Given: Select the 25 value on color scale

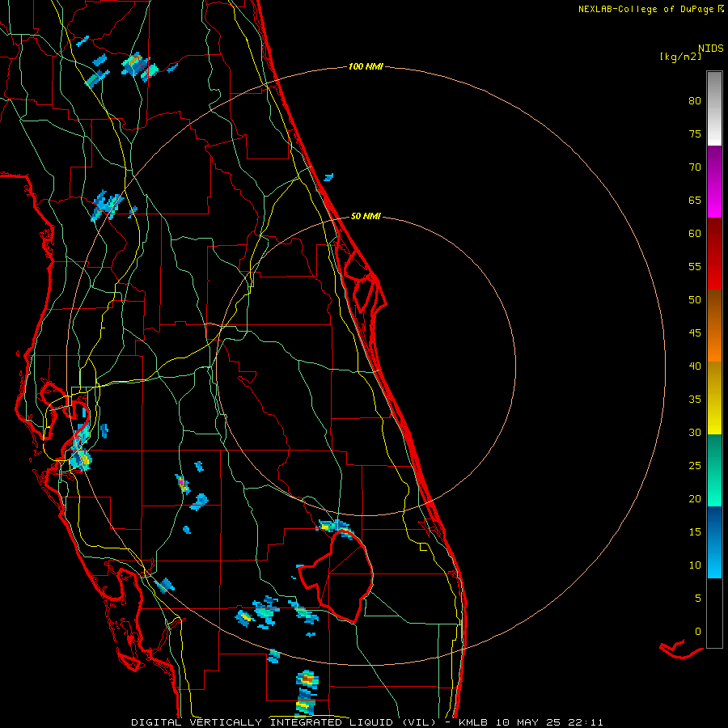Looking at the screenshot, I should click(x=695, y=466).
